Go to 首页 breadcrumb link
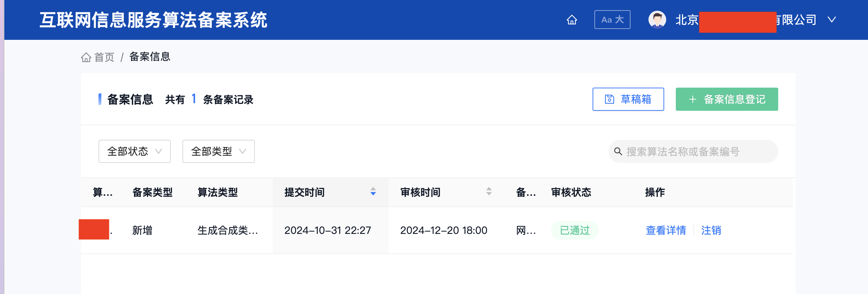The height and width of the screenshot is (294, 868). tap(104, 57)
